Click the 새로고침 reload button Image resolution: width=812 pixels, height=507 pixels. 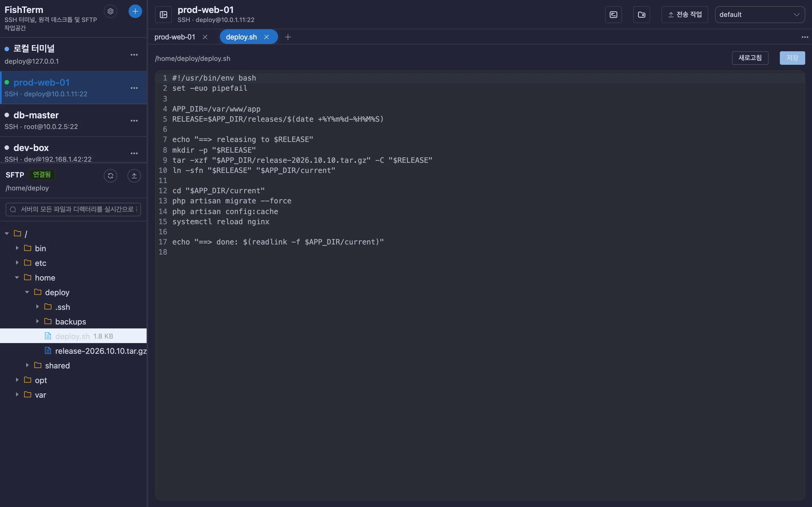pyautogui.click(x=750, y=58)
